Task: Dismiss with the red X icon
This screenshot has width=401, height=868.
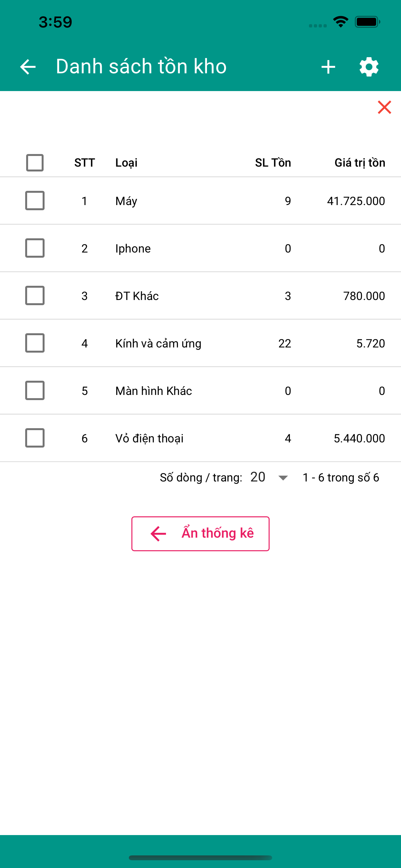Action: pyautogui.click(x=385, y=107)
